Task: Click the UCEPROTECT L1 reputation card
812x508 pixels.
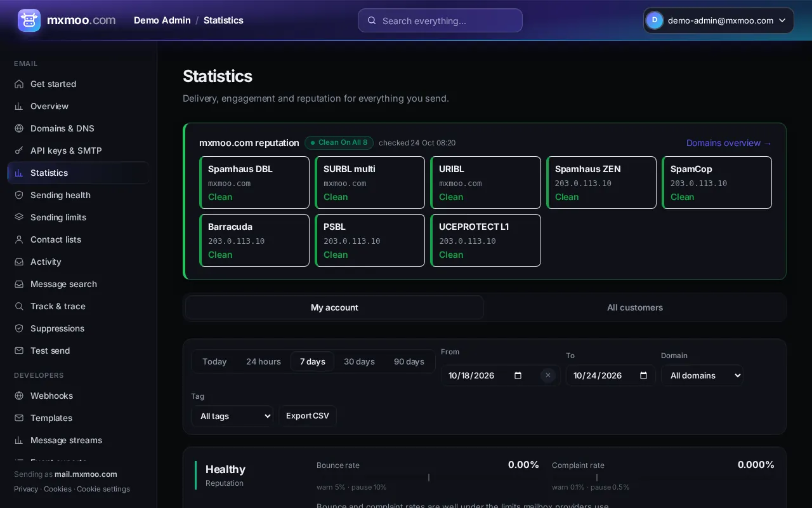Action: click(x=486, y=241)
